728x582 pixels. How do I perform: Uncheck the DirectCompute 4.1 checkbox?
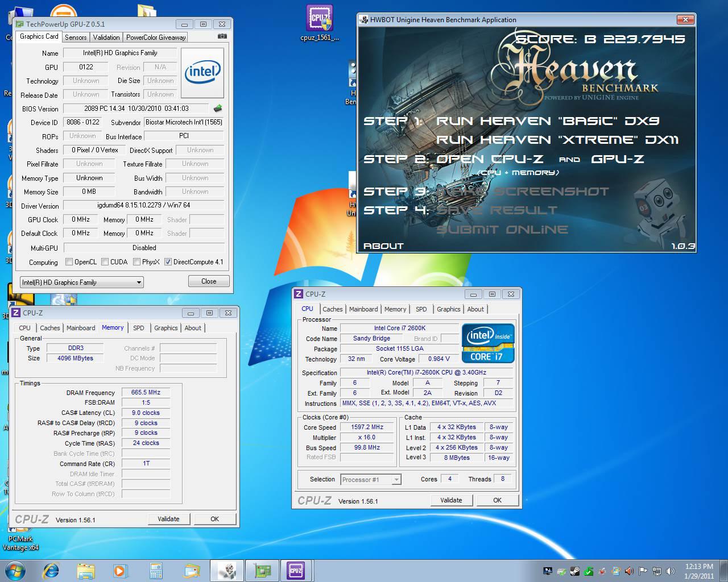[168, 262]
